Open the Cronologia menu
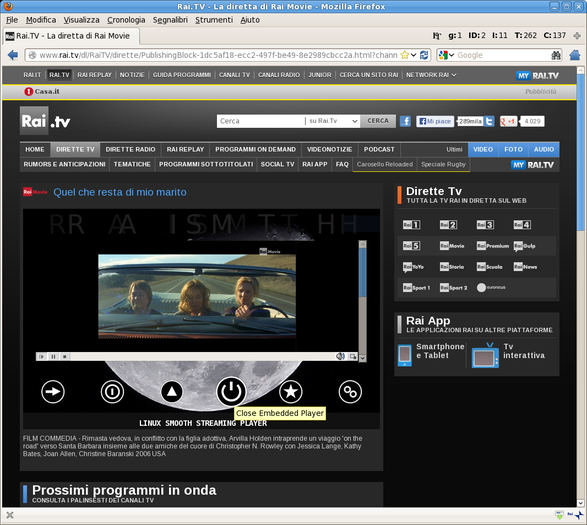587x525 pixels. (126, 20)
